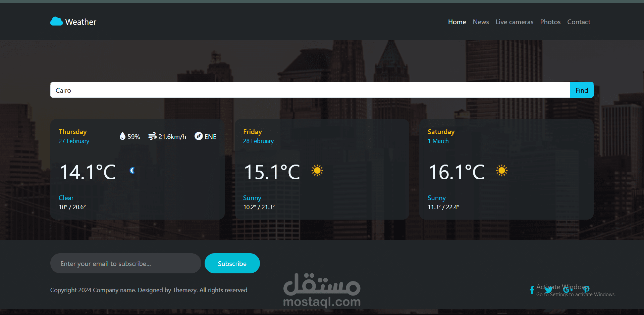The height and width of the screenshot is (315, 644).
Task: Click the Friday day label
Action: (x=253, y=132)
